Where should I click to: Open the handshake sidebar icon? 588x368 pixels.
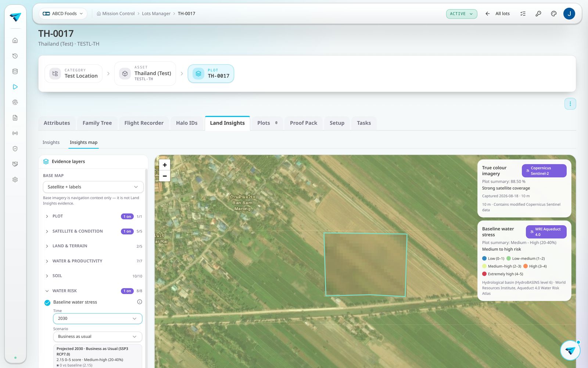15,164
